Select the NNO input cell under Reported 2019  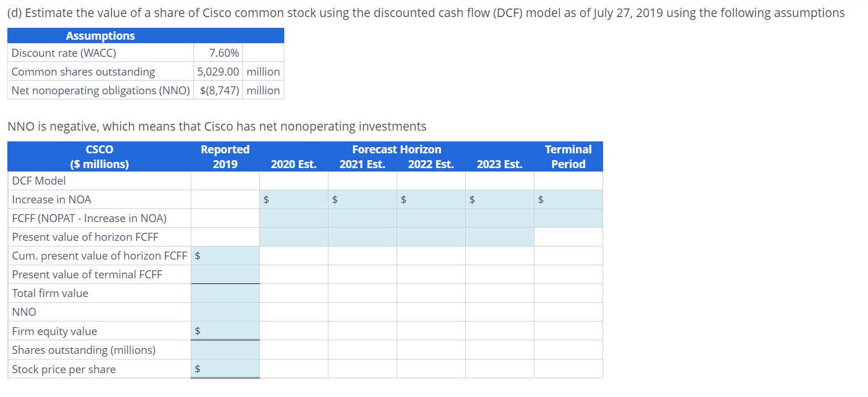[224, 311]
